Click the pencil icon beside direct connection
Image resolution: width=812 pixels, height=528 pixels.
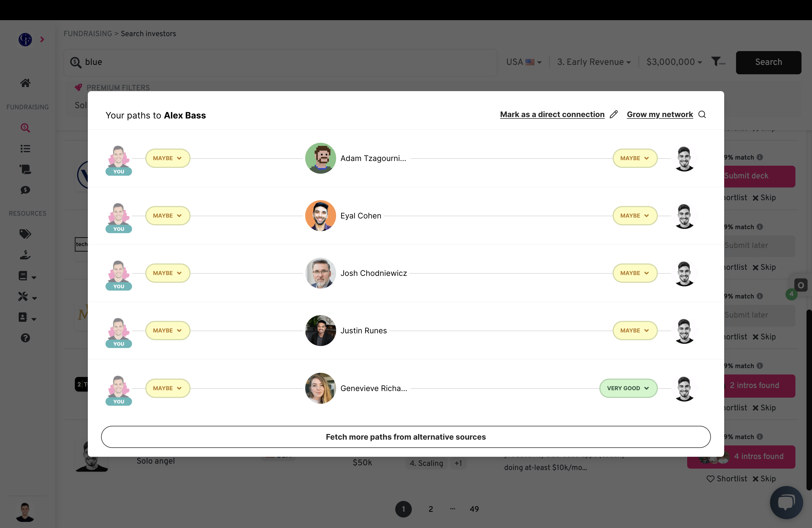pyautogui.click(x=614, y=114)
